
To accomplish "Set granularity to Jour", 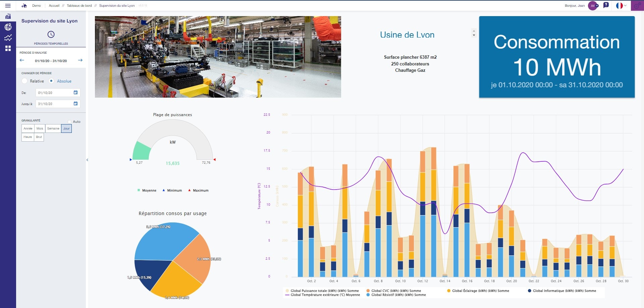I will pyautogui.click(x=66, y=129).
